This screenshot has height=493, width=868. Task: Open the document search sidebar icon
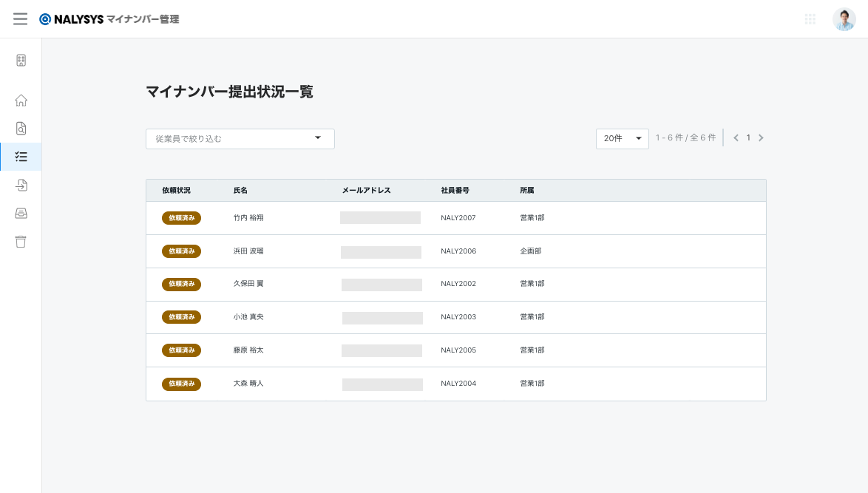(x=21, y=129)
